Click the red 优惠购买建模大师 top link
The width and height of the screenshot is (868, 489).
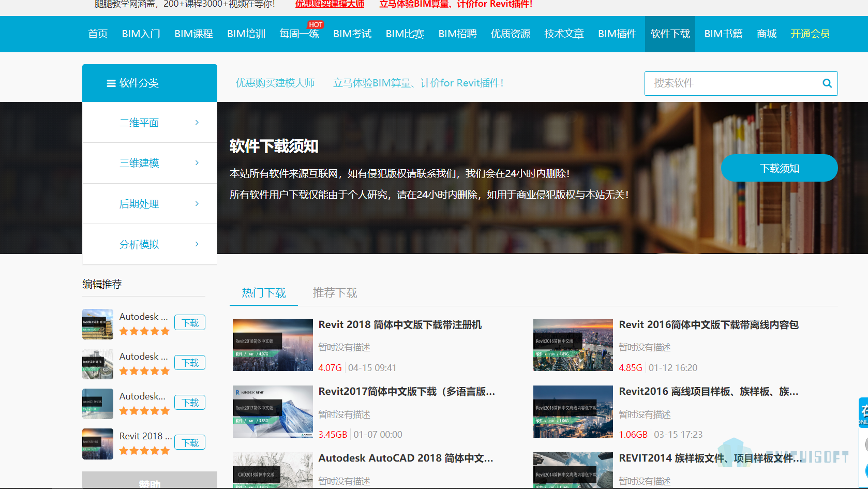(330, 4)
